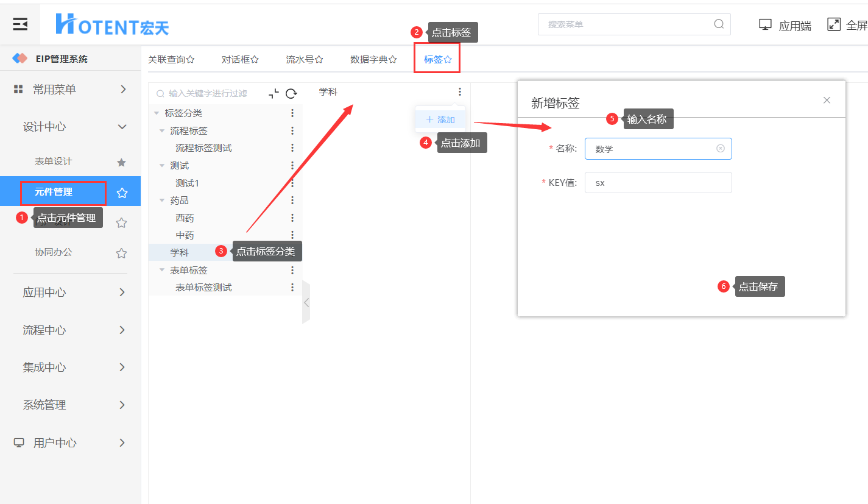
Task: Switch to the 对话框 tab
Action: click(240, 59)
